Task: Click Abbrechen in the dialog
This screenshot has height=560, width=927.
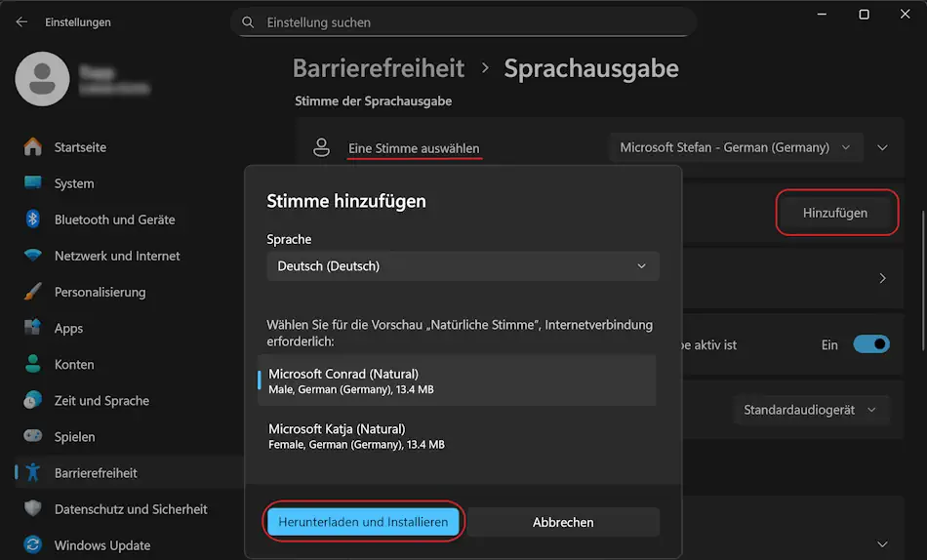Action: click(x=563, y=522)
